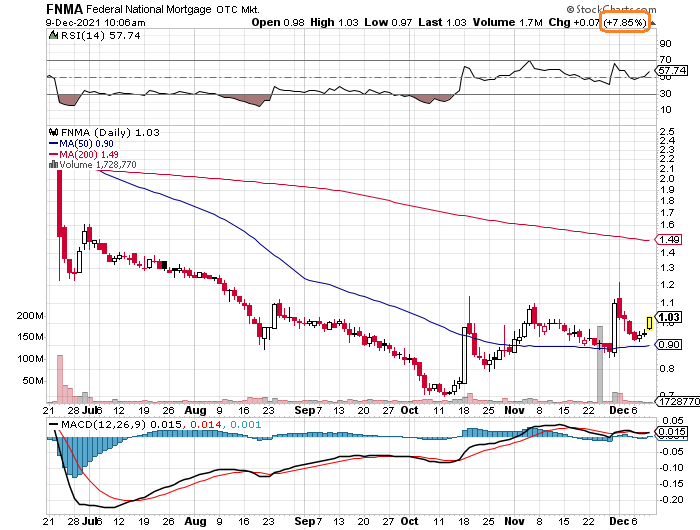The height and width of the screenshot is (530, 700).
Task: Click the Sep label under the price chart
Action: pos(305,410)
